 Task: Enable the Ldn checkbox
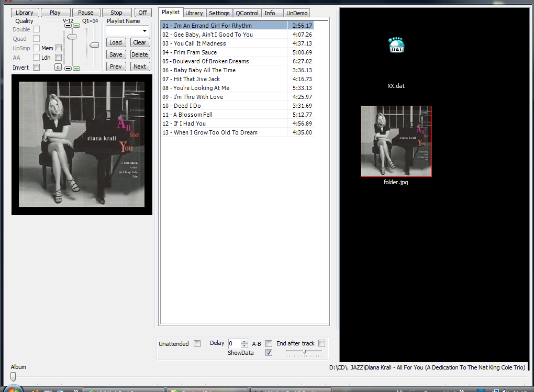[x=58, y=58]
